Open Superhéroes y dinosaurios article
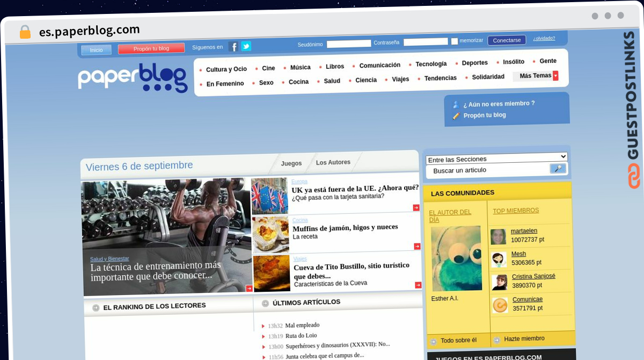Image resolution: width=644 pixels, height=360 pixels. click(x=338, y=345)
